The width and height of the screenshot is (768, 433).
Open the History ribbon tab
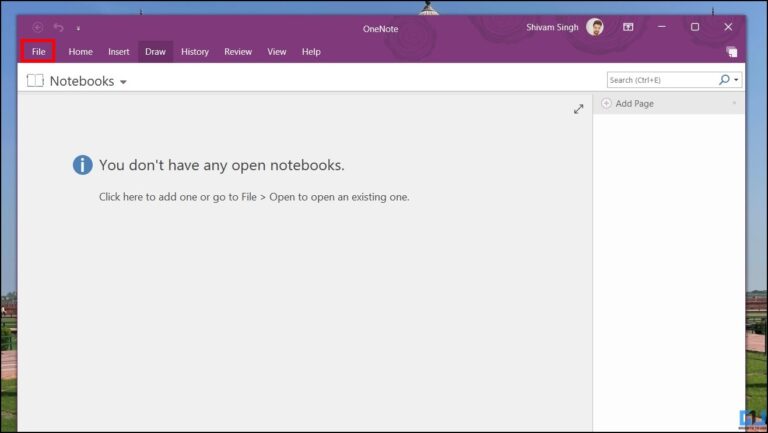[x=195, y=51]
